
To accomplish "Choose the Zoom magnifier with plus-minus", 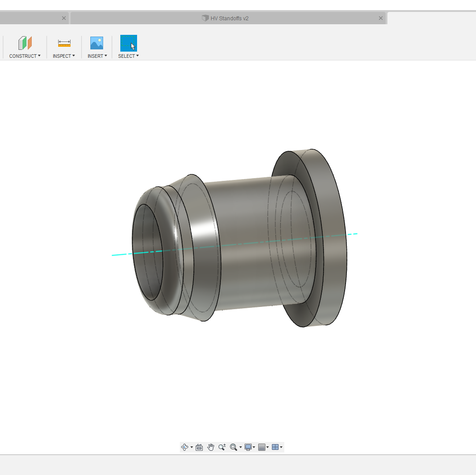I will (x=222, y=447).
